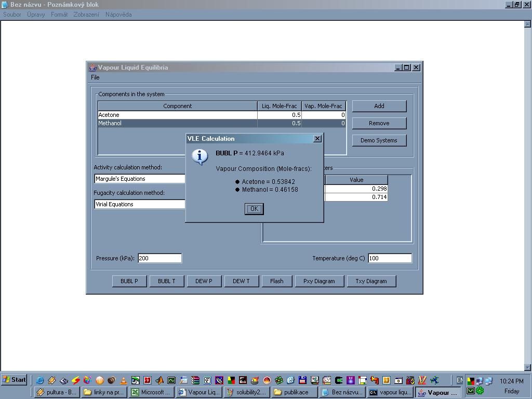Viewport: 532px width, 399px height.
Task: Click Java icon in Vapour Liquid Equilibria title
Action: [92, 67]
